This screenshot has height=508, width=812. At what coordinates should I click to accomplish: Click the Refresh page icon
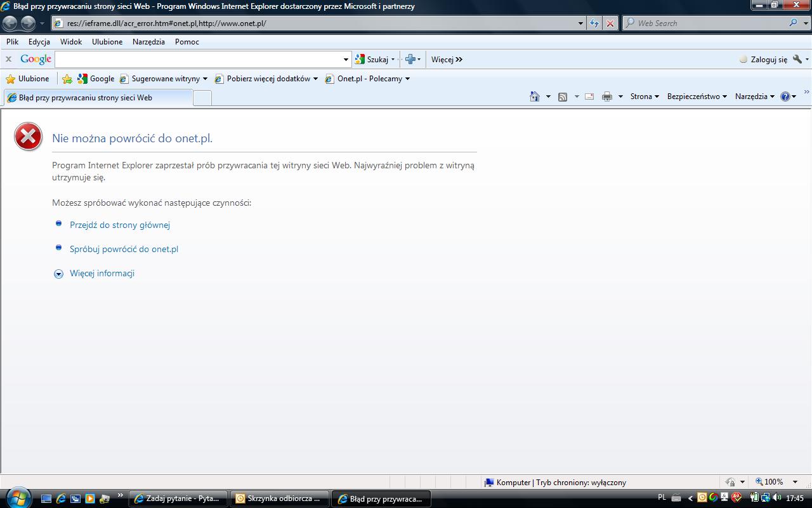click(594, 23)
